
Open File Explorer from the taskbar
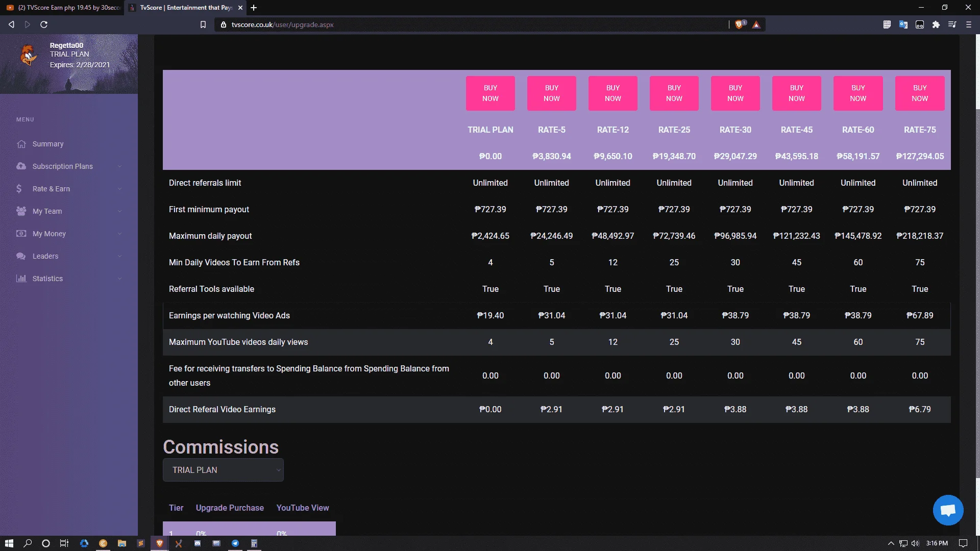(122, 543)
